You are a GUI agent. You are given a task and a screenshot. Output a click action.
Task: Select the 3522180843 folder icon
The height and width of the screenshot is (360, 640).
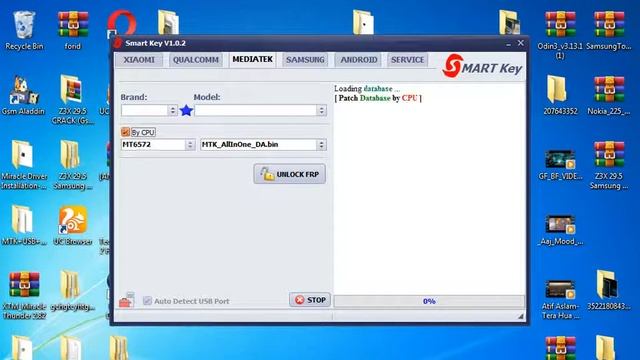point(609,290)
